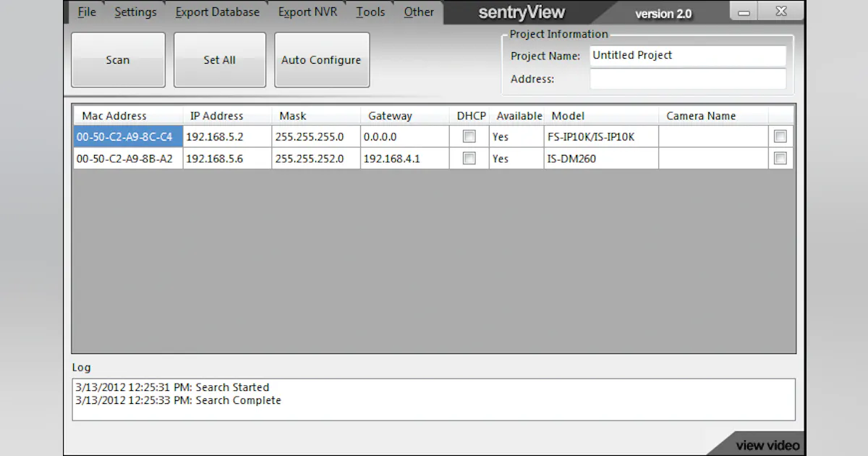Screen dimensions: 868x456
Task: Click the DHCP column header
Action: 471,116
